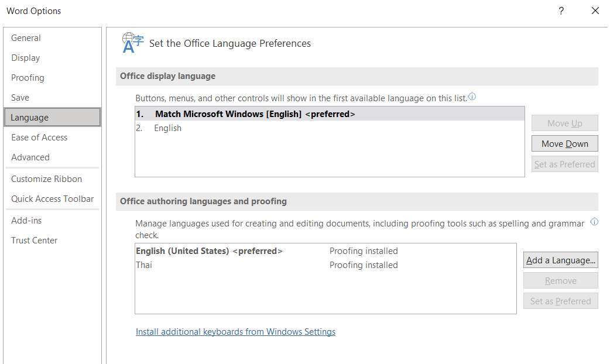Switch to the Proofing category
The height and width of the screenshot is (364, 610).
click(52, 78)
